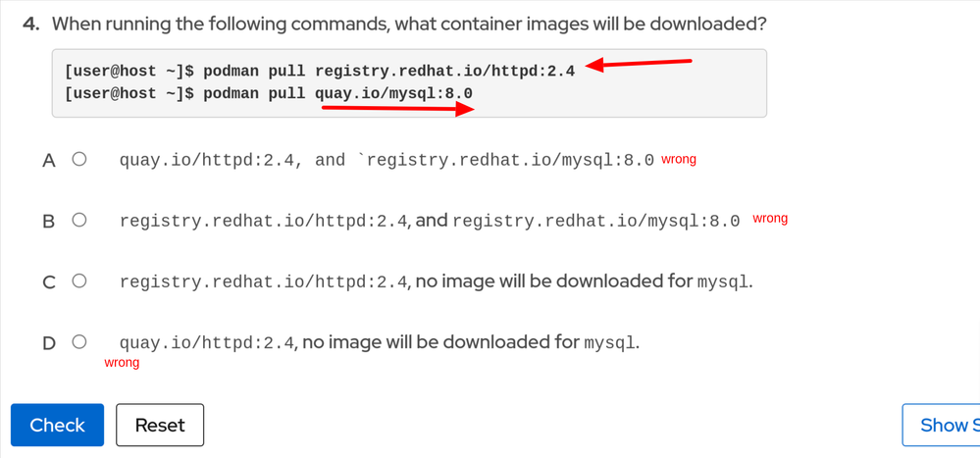Click the podman pull registry.redhat.io/httpd:2.4 command line
Viewport: 980px width, 458px height.
pyautogui.click(x=320, y=71)
